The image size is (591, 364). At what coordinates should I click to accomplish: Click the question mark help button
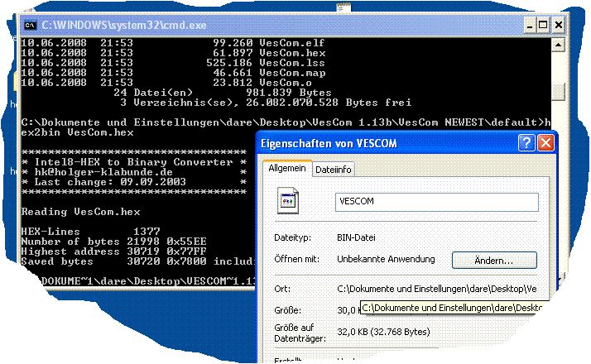526,143
